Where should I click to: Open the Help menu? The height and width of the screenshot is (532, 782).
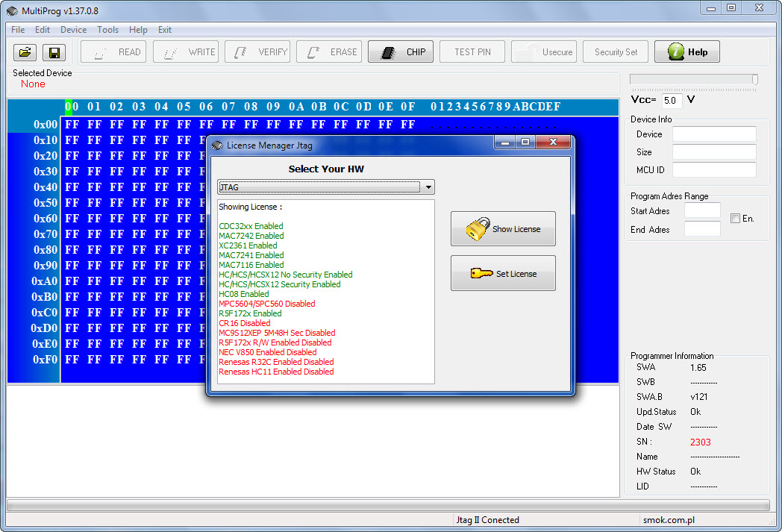138,30
